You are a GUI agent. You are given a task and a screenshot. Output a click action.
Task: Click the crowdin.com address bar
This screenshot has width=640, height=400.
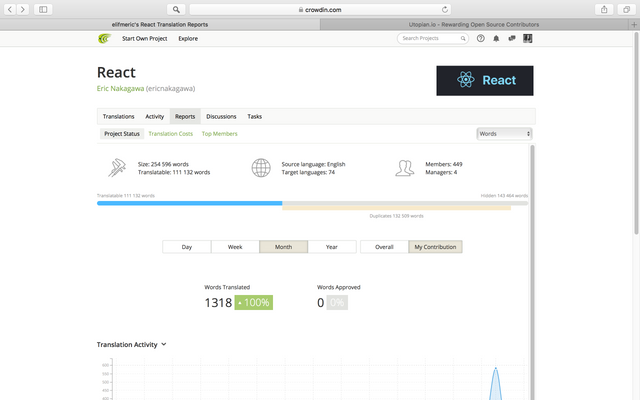(x=320, y=9)
